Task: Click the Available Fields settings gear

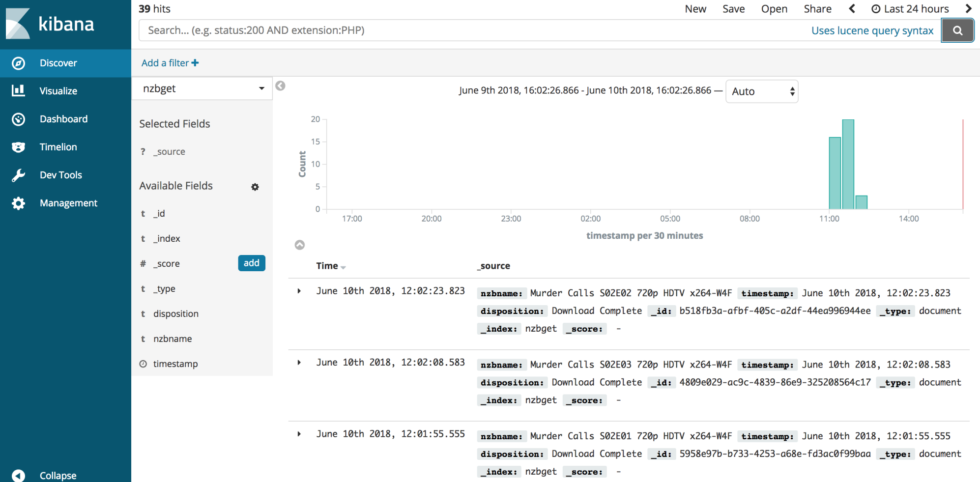Action: tap(255, 187)
